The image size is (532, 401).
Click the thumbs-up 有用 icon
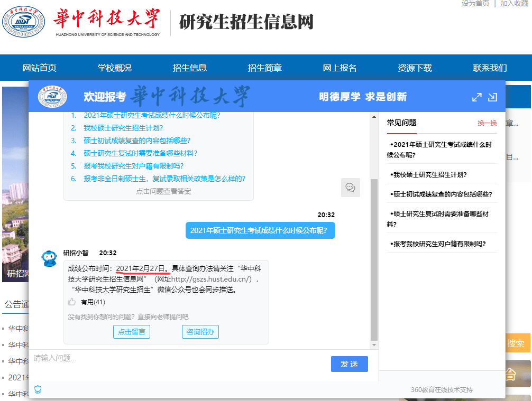coord(71,302)
